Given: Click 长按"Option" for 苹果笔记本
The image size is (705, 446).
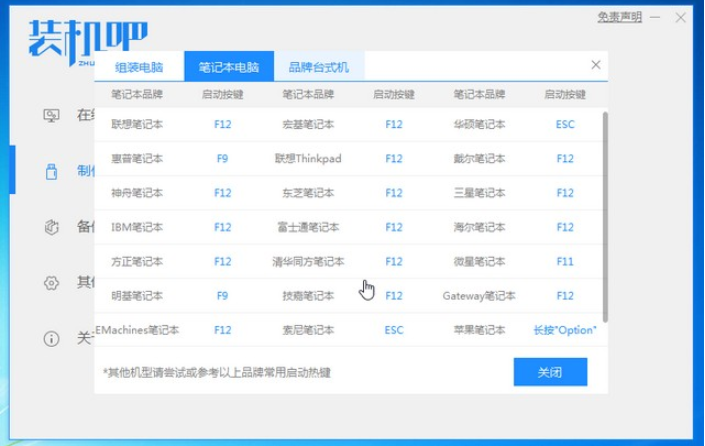Looking at the screenshot, I should click(565, 330).
